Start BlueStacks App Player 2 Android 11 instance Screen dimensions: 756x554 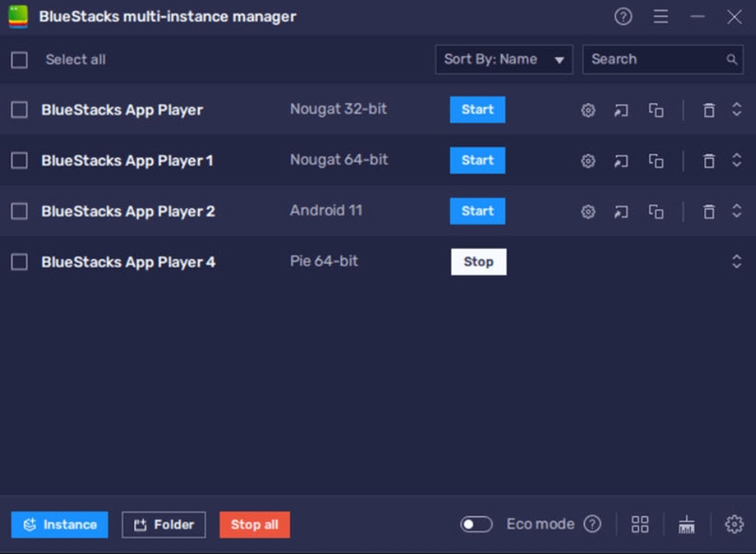click(477, 211)
